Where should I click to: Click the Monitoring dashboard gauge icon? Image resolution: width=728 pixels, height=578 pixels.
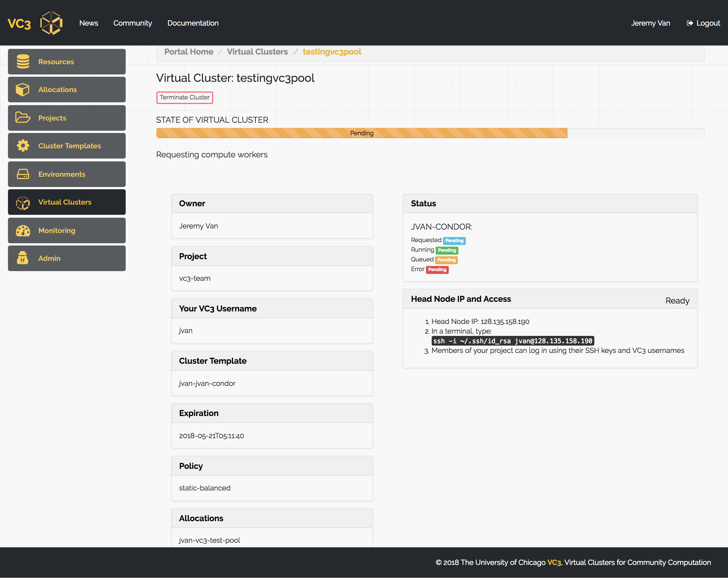pos(23,230)
